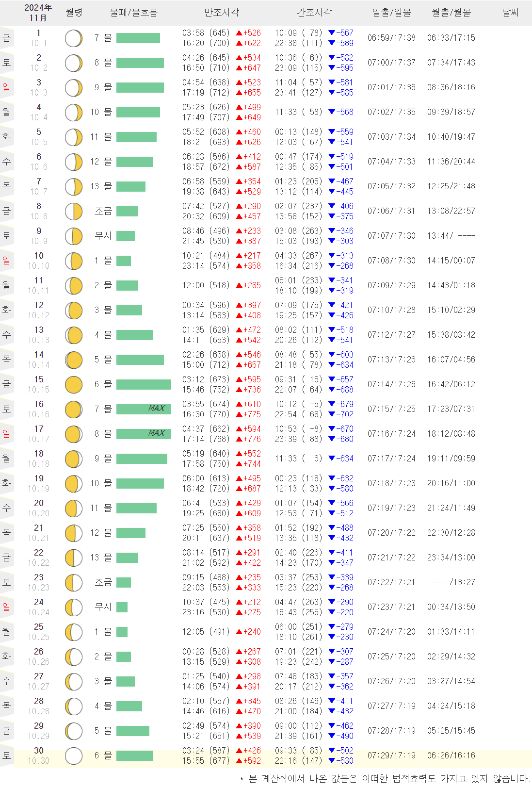Click the crescent moon icon for November 29
This screenshot has height=788, width=532.
74,731
